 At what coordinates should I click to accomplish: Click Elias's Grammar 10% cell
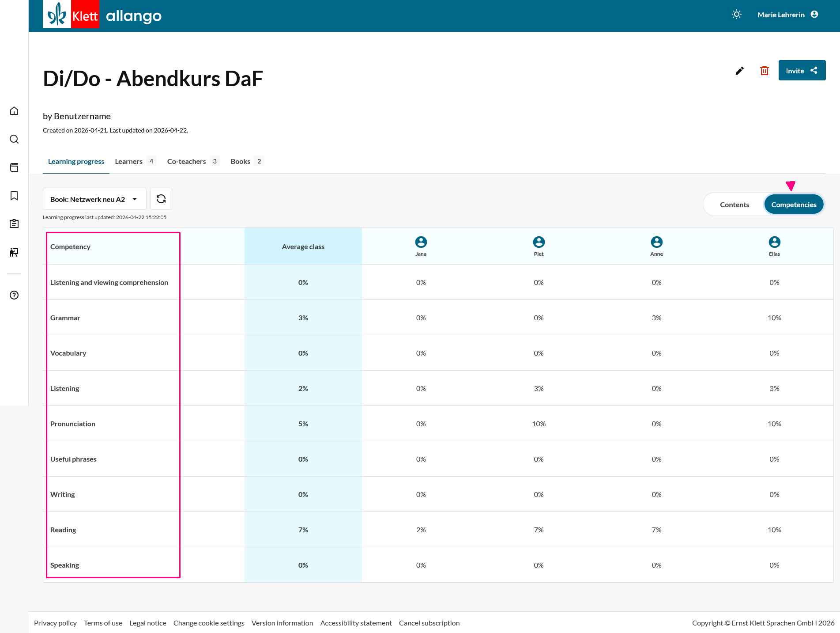774,318
